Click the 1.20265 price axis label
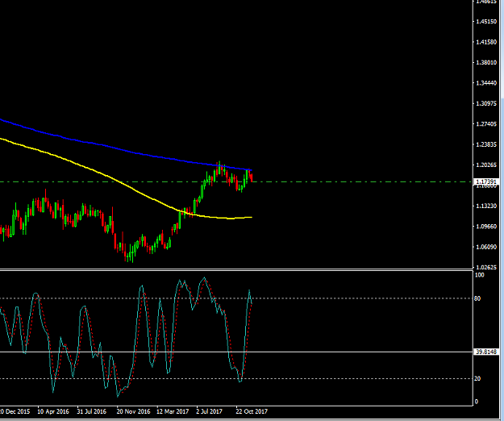Viewport: 504px width, 421px height. coord(486,165)
